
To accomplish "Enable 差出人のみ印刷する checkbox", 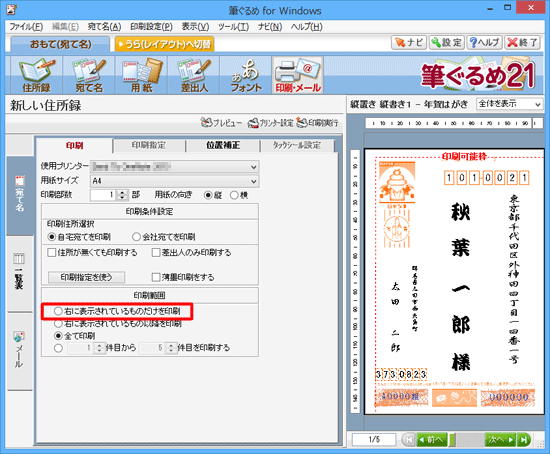I will pyautogui.click(x=156, y=253).
